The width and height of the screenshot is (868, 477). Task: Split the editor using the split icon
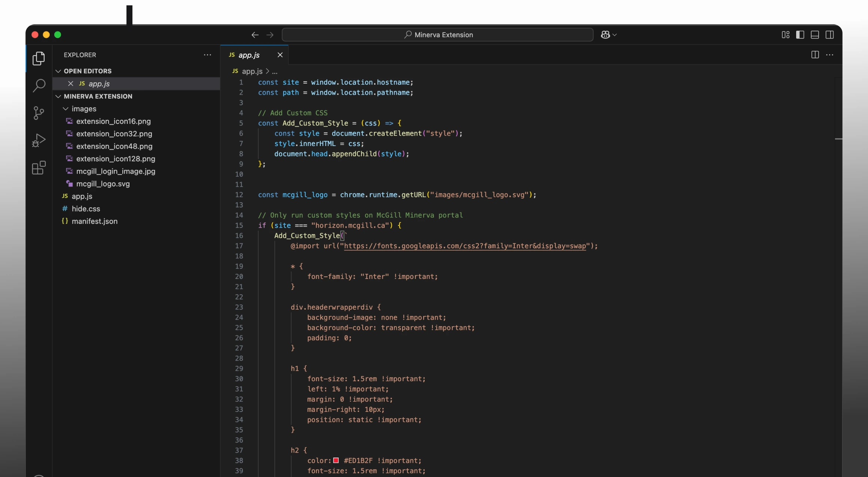pos(814,55)
